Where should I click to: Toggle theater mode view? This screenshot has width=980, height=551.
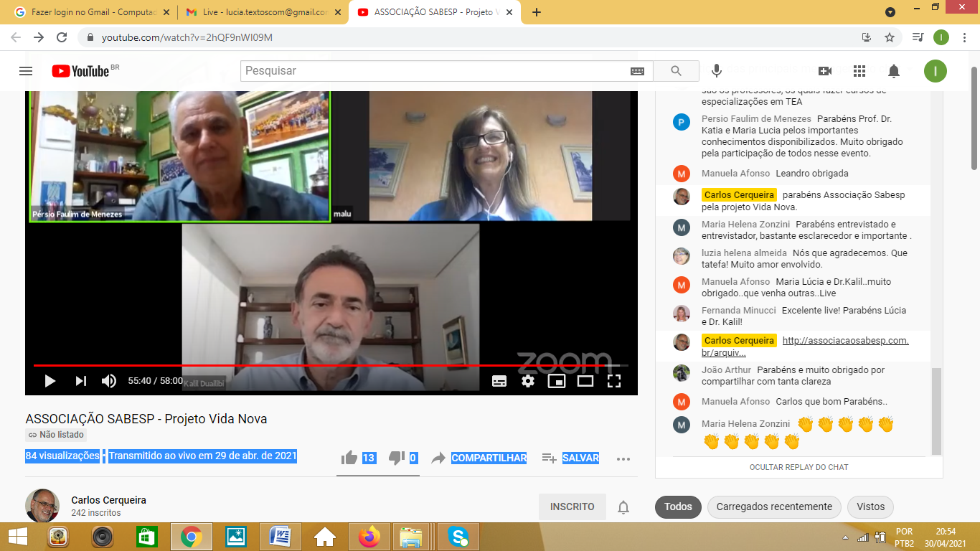point(585,381)
